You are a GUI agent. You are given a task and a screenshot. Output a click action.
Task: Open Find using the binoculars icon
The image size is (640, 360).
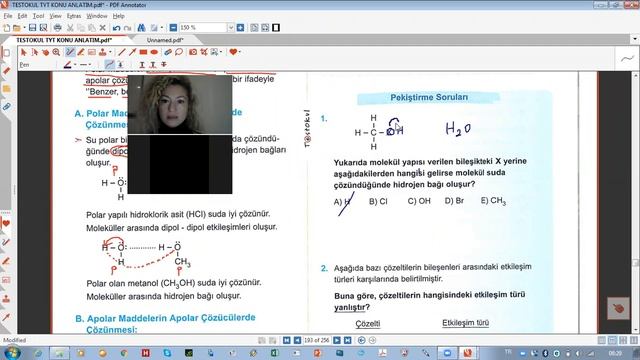[x=141, y=28]
